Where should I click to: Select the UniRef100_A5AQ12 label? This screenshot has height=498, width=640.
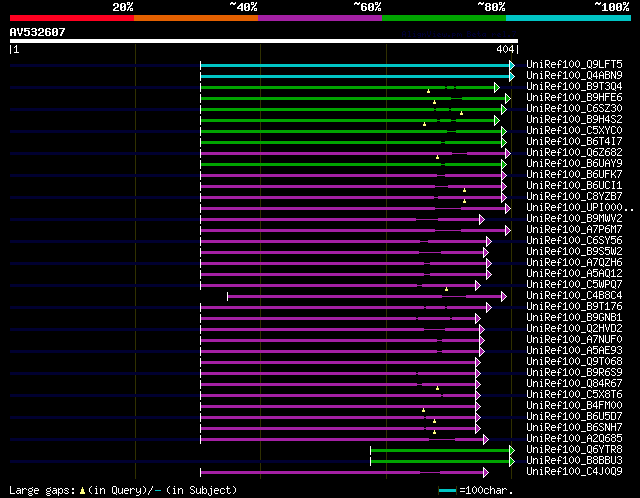click(574, 274)
